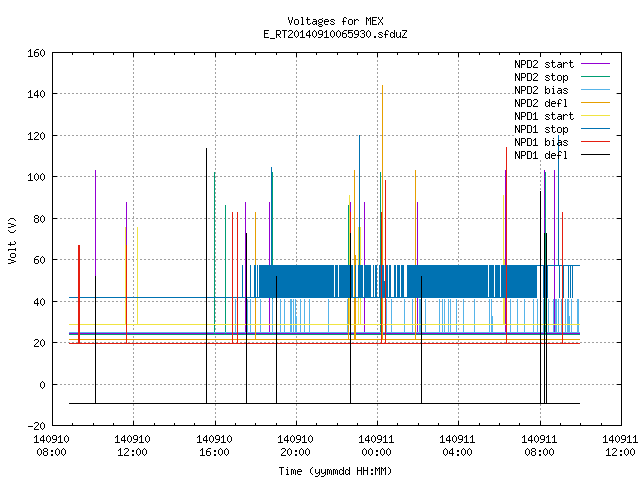Click the 140910 08:00 time tick label
Image resolution: width=640 pixels, height=480 pixels.
click(51, 446)
